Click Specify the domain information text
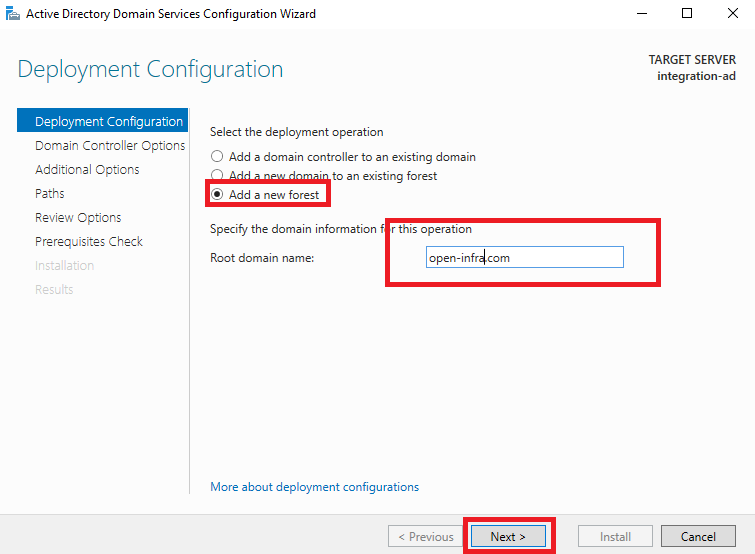Screen dimensions: 755x554 [341, 229]
